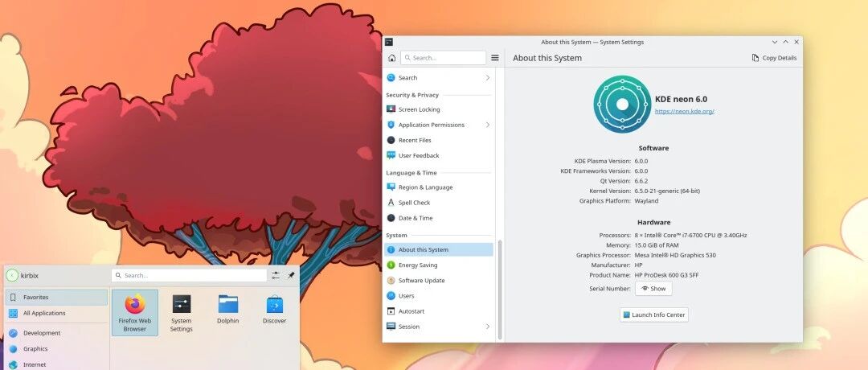The image size is (868, 370).
Task: Click the Qt Version value 6.6.2
Action: 641,181
